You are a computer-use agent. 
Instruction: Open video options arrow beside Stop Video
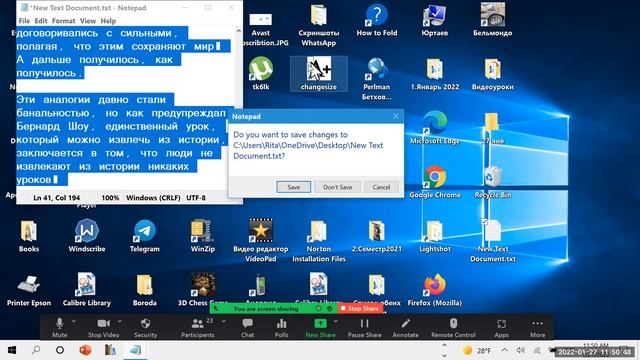click(x=119, y=322)
